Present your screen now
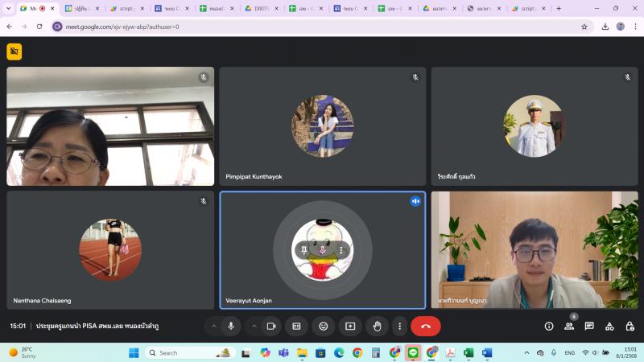This screenshot has height=362, width=644. 350,327
